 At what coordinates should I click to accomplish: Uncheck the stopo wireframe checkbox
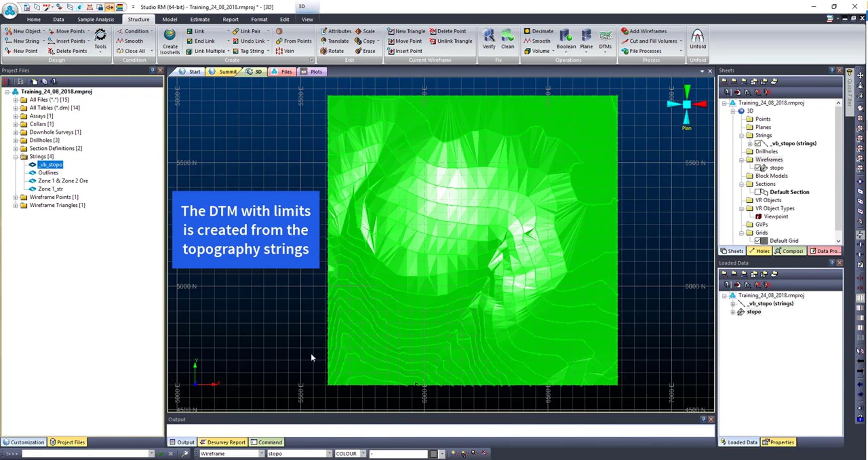pyautogui.click(x=758, y=168)
